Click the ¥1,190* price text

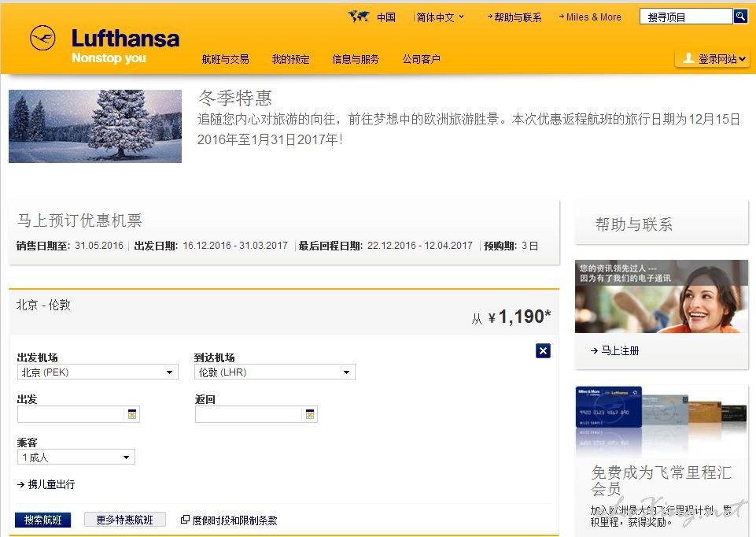pos(520,317)
